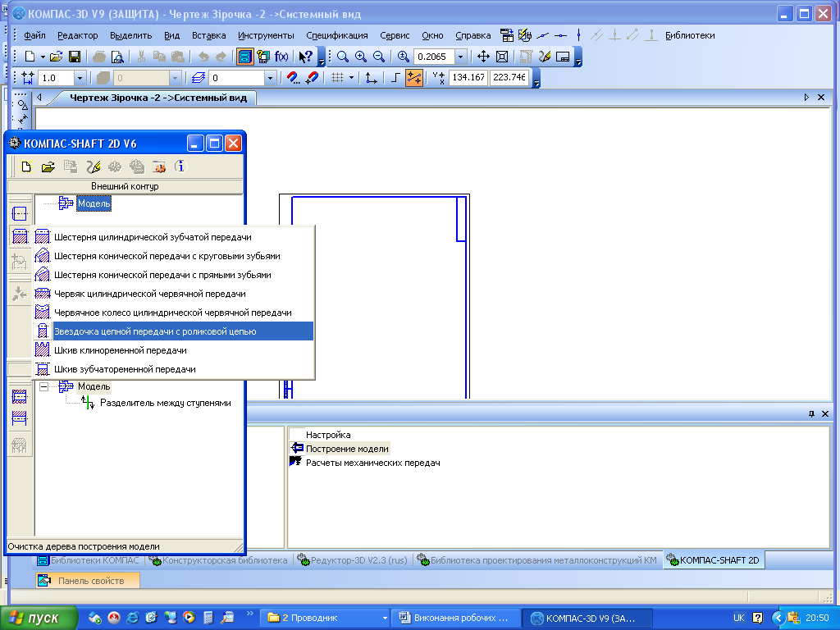Create new model in KOMPAS-SHAFT toolbar
The width and height of the screenshot is (840, 630).
[26, 167]
